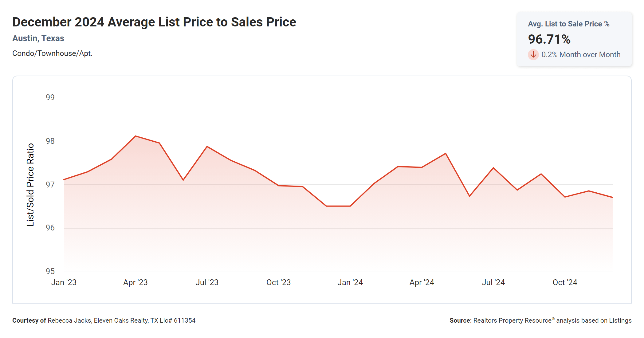The height and width of the screenshot is (338, 644).
Task: Click the Apr '23 x-axis label
Action: click(135, 282)
